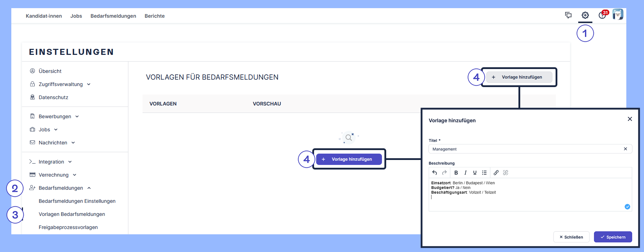Click the Verrechnung card icon
Viewport: 644px width, 252px height.
pos(33,174)
